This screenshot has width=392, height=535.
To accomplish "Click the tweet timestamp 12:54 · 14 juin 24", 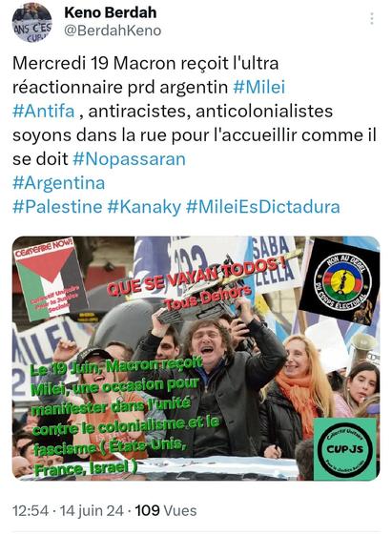I will 68,511.
